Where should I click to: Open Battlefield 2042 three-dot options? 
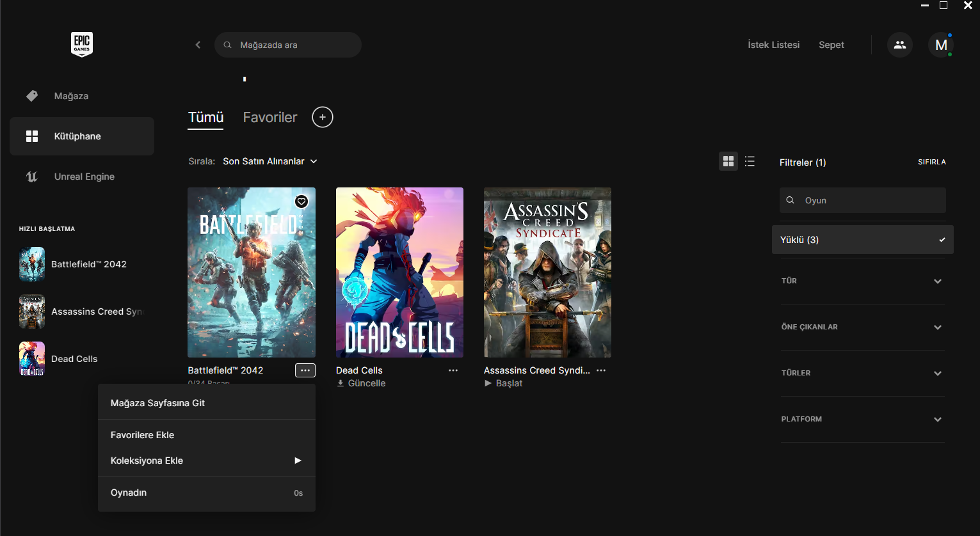coord(305,370)
